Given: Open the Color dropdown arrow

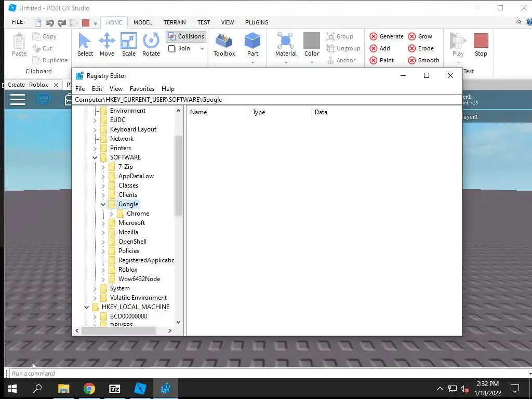Looking at the screenshot, I should (312, 62).
